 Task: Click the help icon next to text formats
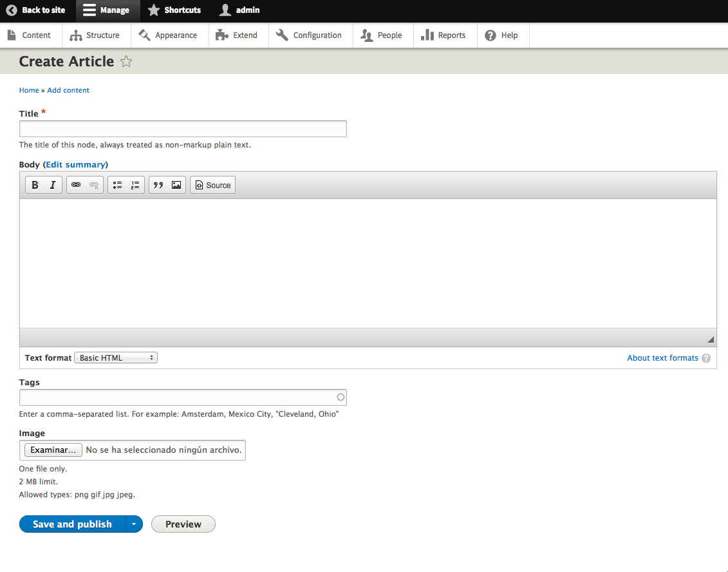pyautogui.click(x=706, y=358)
